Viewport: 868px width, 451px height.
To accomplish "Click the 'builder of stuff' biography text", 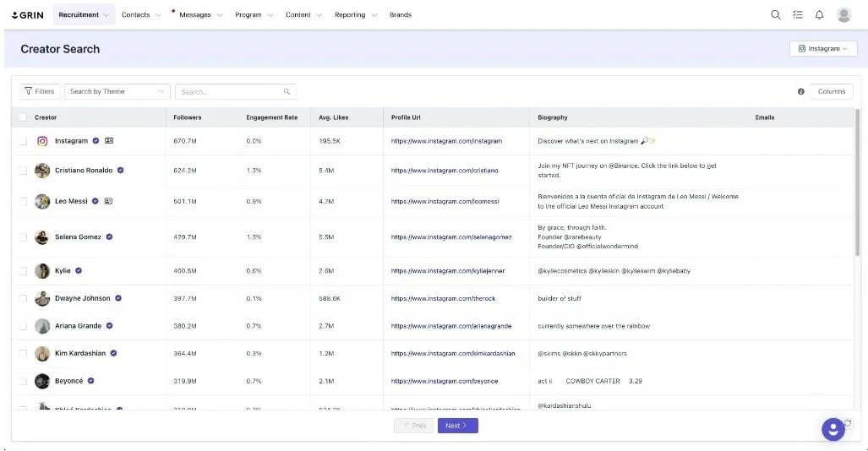I will pos(560,298).
